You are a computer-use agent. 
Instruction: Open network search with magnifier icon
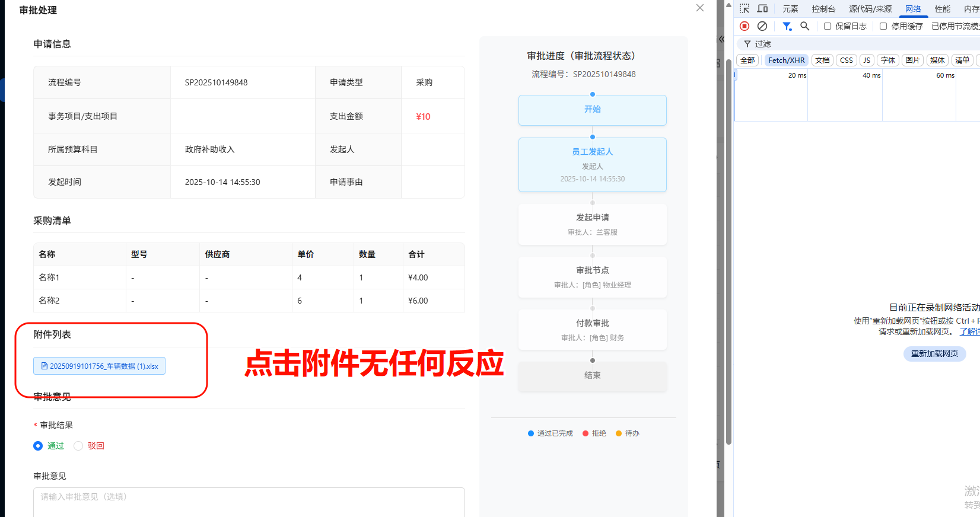coord(804,26)
